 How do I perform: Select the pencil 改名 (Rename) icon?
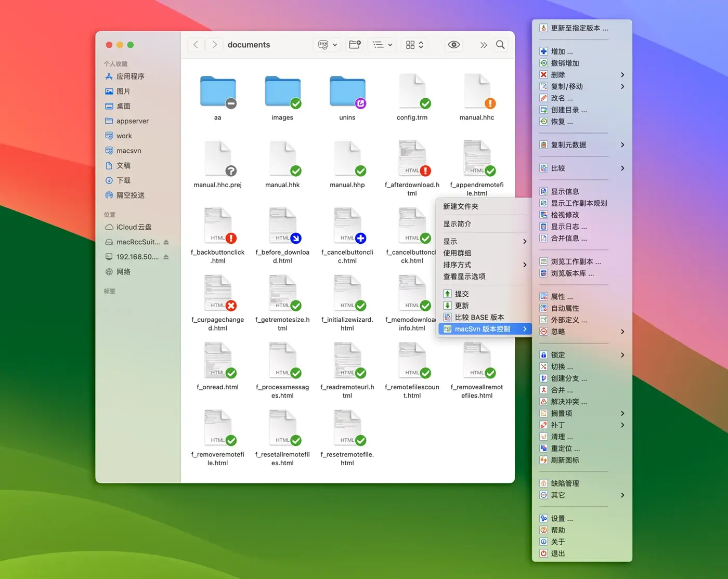[x=542, y=98]
